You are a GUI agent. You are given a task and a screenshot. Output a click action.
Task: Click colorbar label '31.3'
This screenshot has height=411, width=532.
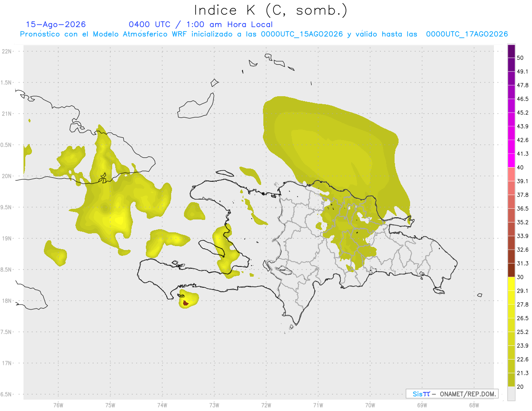[x=523, y=263]
